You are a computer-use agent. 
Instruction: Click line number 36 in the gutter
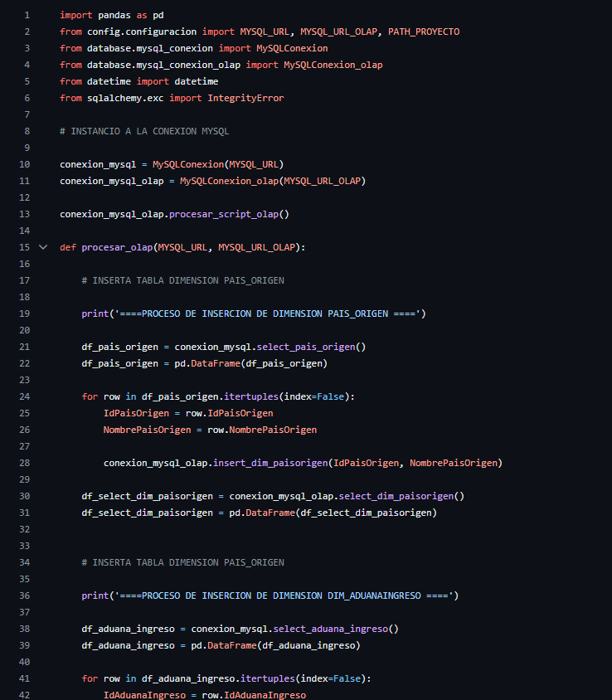24,595
